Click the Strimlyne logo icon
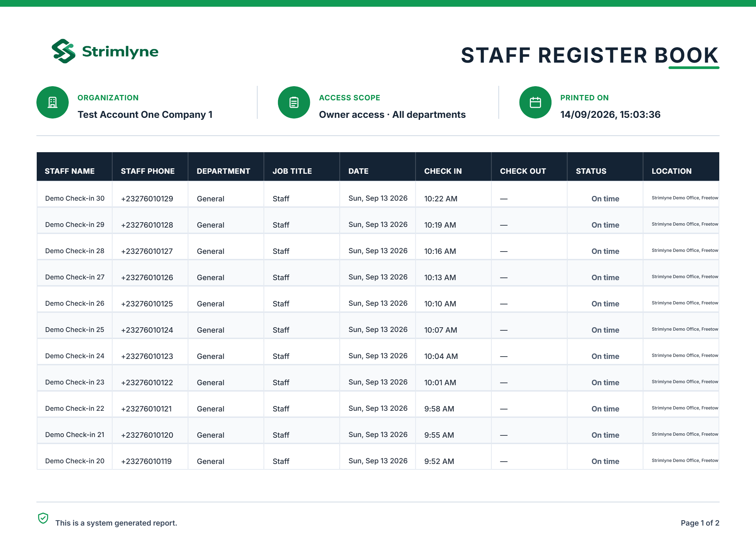 (x=63, y=51)
